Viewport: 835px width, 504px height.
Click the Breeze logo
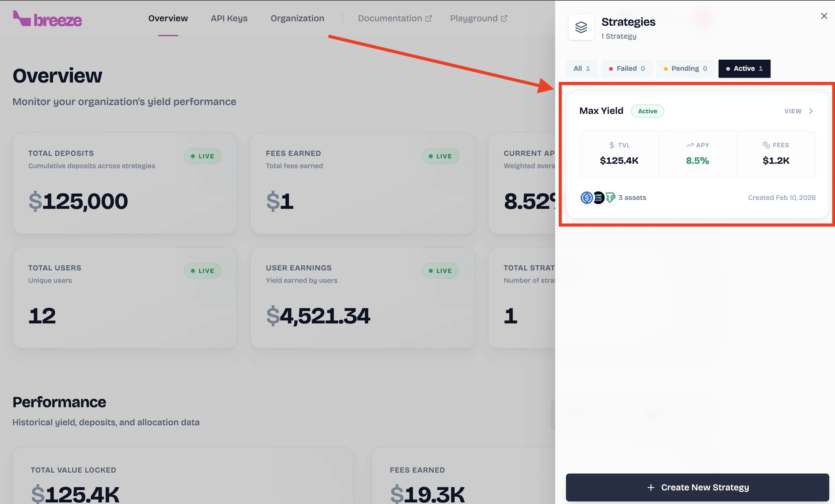tap(48, 19)
